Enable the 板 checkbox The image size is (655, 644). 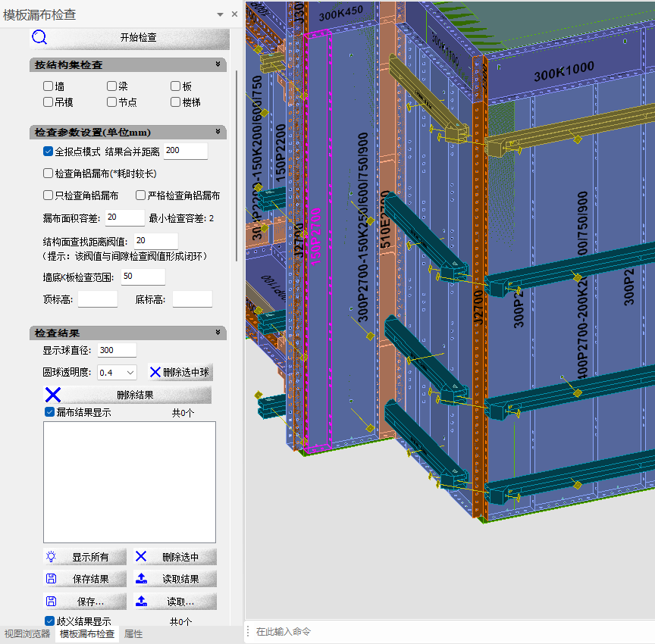pyautogui.click(x=175, y=86)
